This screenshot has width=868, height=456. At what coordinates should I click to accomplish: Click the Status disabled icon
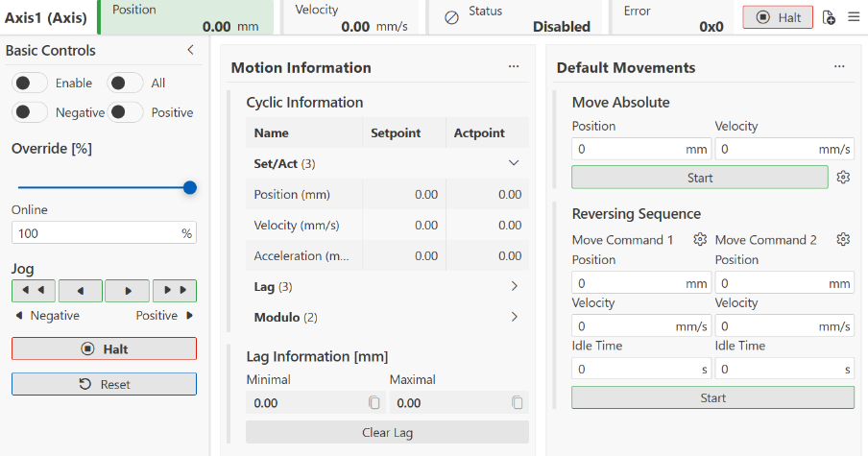pyautogui.click(x=451, y=18)
